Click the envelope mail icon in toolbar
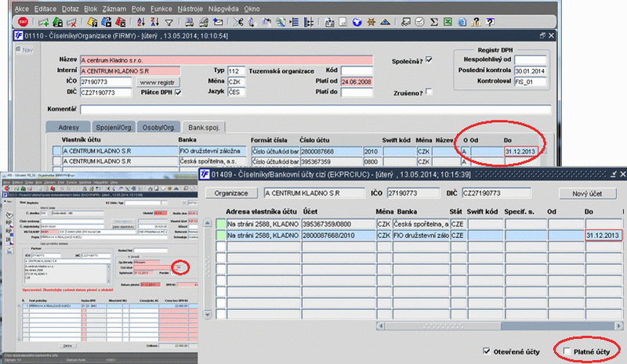 [219, 23]
